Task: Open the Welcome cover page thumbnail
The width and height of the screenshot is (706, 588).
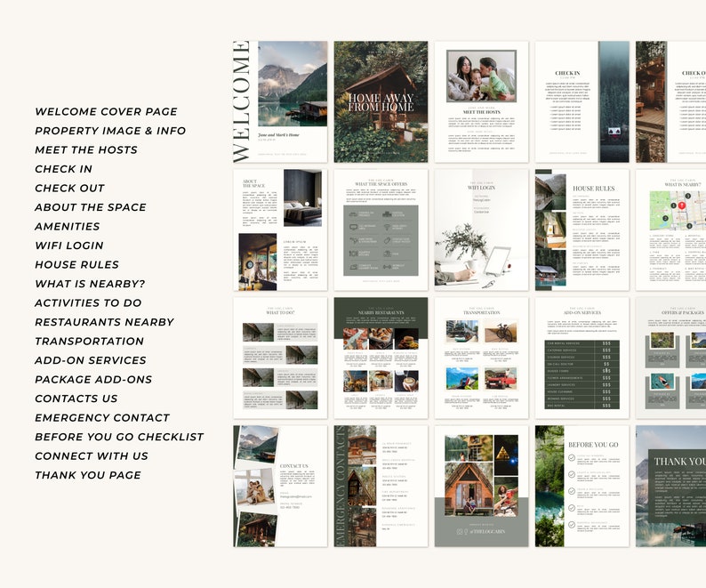Action: 280,101
